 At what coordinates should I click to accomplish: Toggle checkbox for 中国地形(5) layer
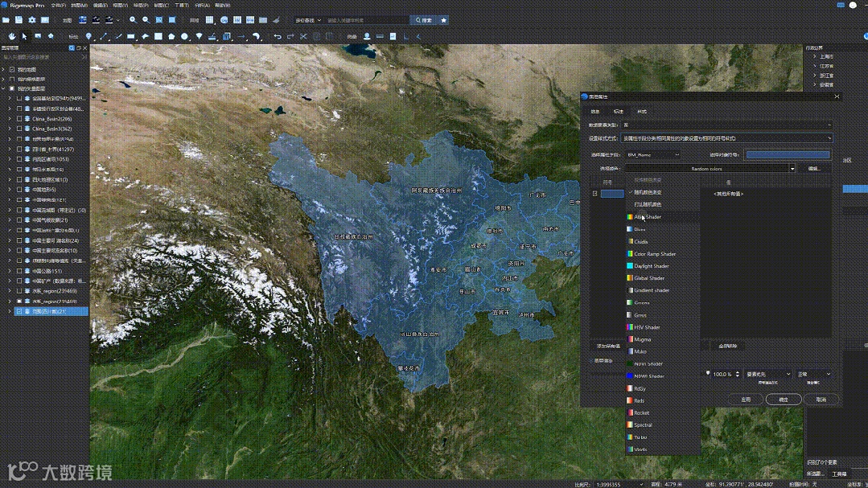[19, 190]
